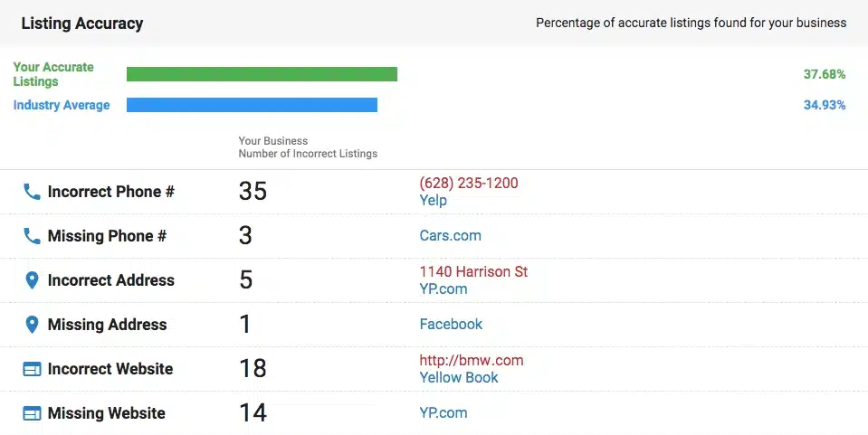Click the incorrect phone number (628) 235-1200
The width and height of the screenshot is (868, 435).
(x=468, y=183)
